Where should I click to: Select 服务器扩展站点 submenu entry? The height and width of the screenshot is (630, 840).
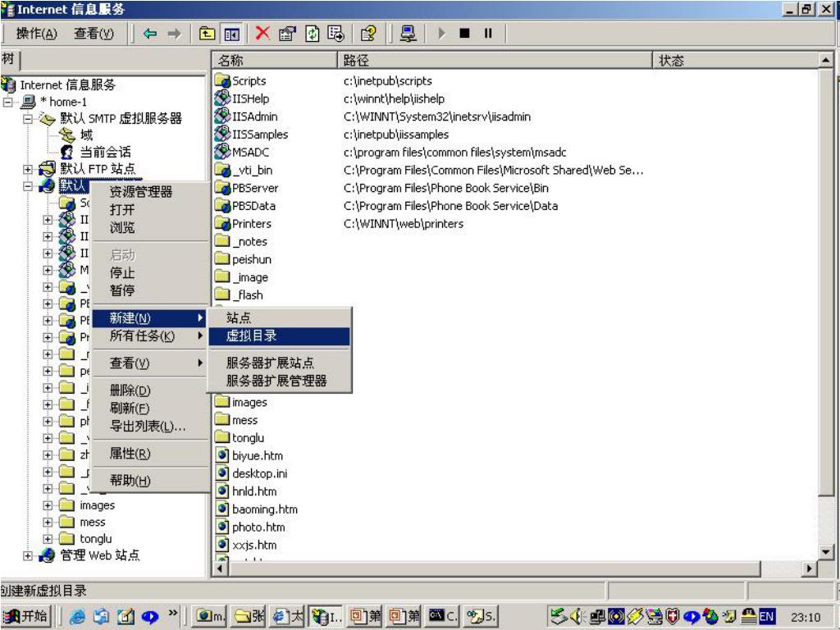279,363
